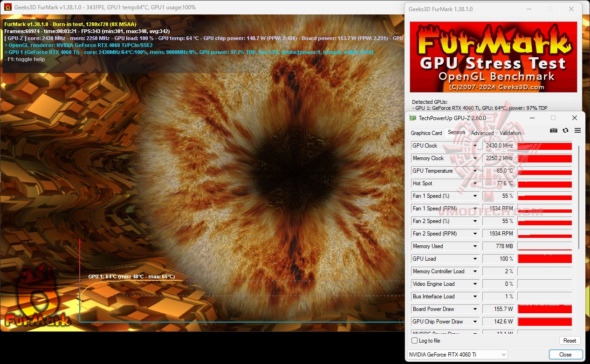590x364 pixels.
Task: Expand the Fan 2 Speed (RPM) dropdown
Action: click(475, 234)
